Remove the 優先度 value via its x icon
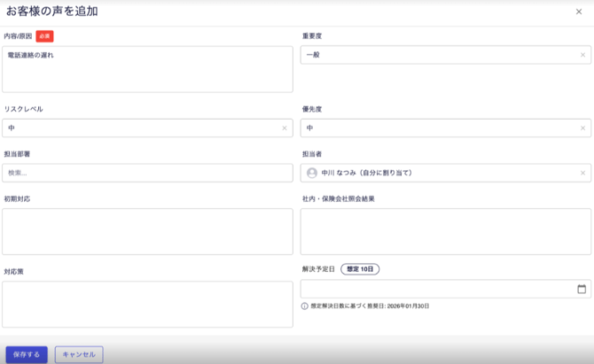 click(582, 128)
